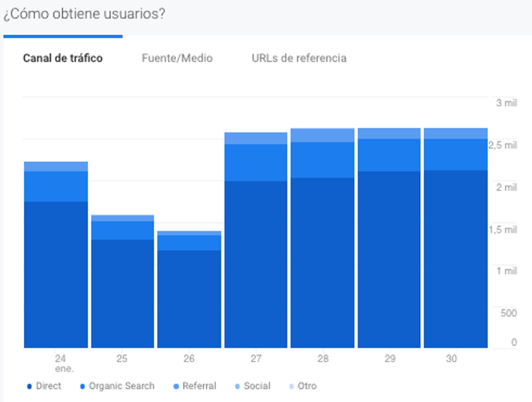Click the Direct legend dot
Viewport: 532px width, 402px height.
click(29, 386)
